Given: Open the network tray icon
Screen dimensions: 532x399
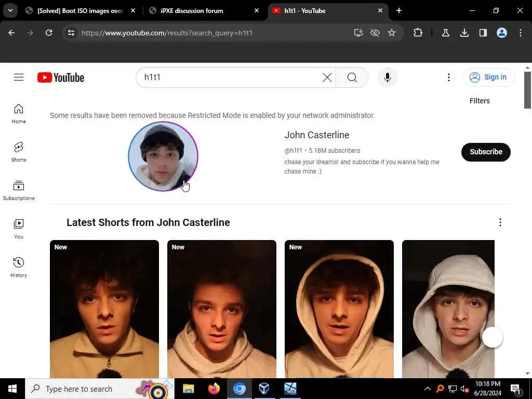Looking at the screenshot, I should pos(453,389).
